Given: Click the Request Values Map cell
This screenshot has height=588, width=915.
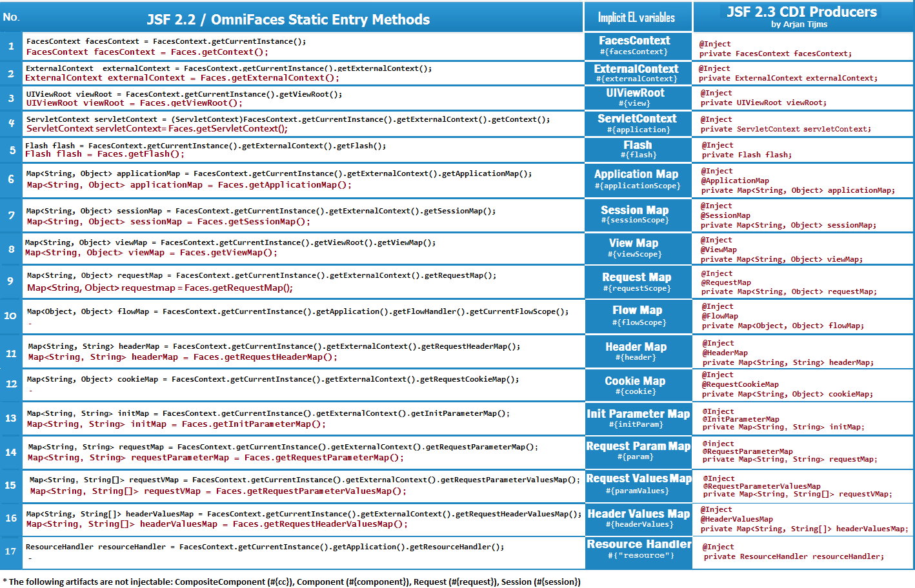Looking at the screenshot, I should point(638,486).
